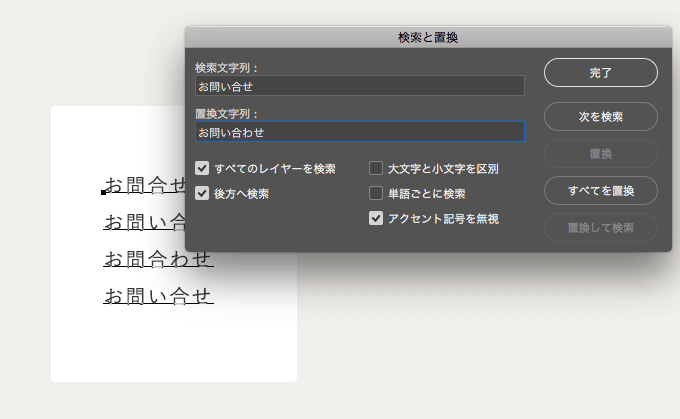Click the すべてを置換 button
The width and height of the screenshot is (680, 419).
point(601,190)
